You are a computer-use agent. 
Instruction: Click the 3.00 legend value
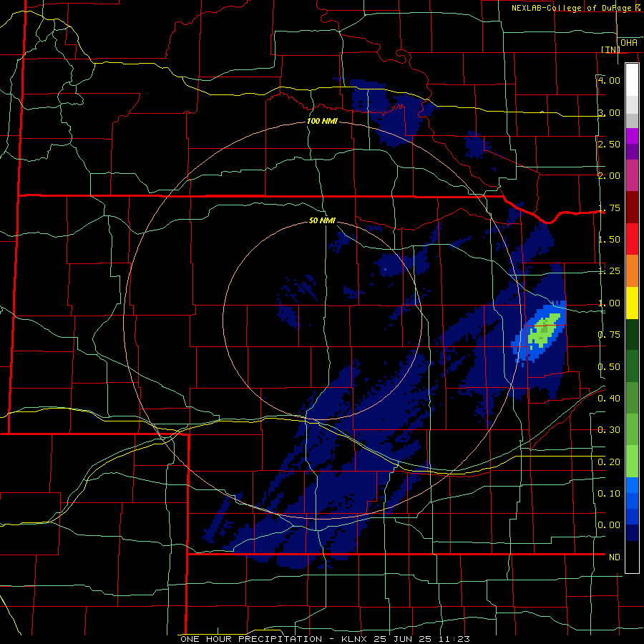pos(609,112)
